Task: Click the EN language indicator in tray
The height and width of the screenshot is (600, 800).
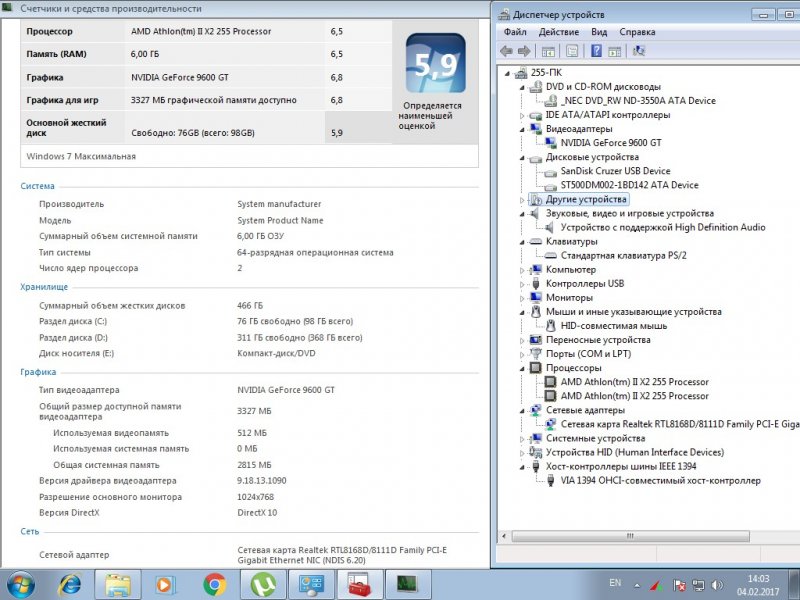Action: [615, 582]
